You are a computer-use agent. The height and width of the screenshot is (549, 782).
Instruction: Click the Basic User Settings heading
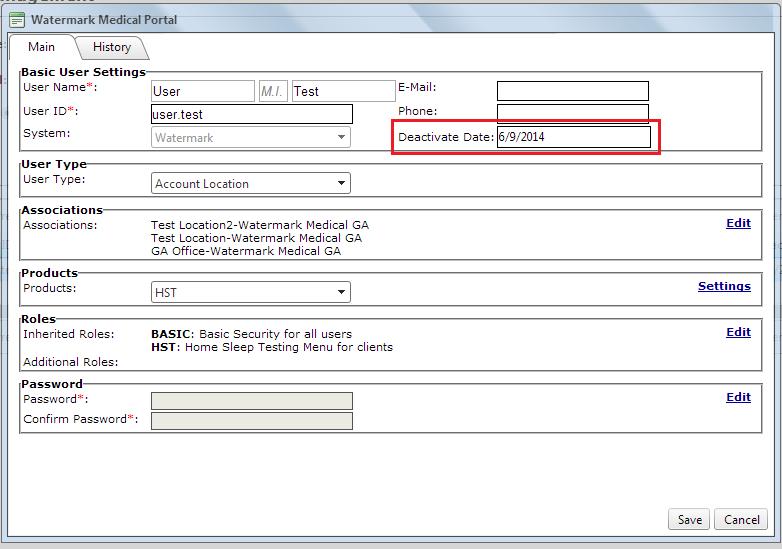pyautogui.click(x=83, y=72)
